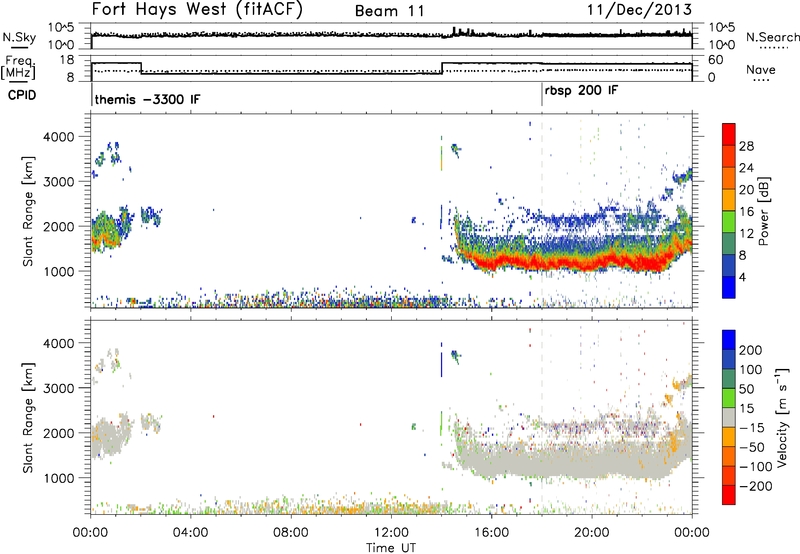The height and width of the screenshot is (554, 800).
Task: Click the '-15' tick on the velocity scale
Action: click(752, 427)
